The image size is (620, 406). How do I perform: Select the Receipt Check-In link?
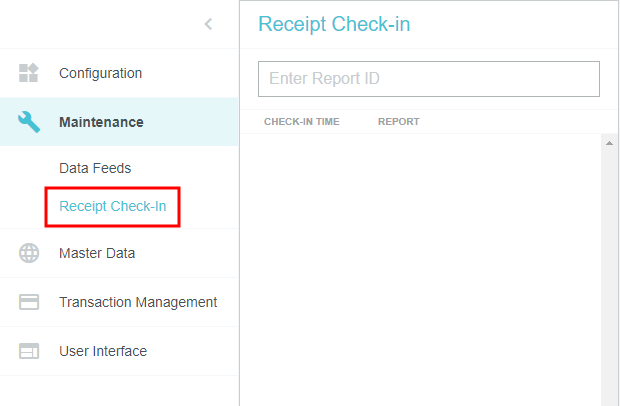(112, 207)
